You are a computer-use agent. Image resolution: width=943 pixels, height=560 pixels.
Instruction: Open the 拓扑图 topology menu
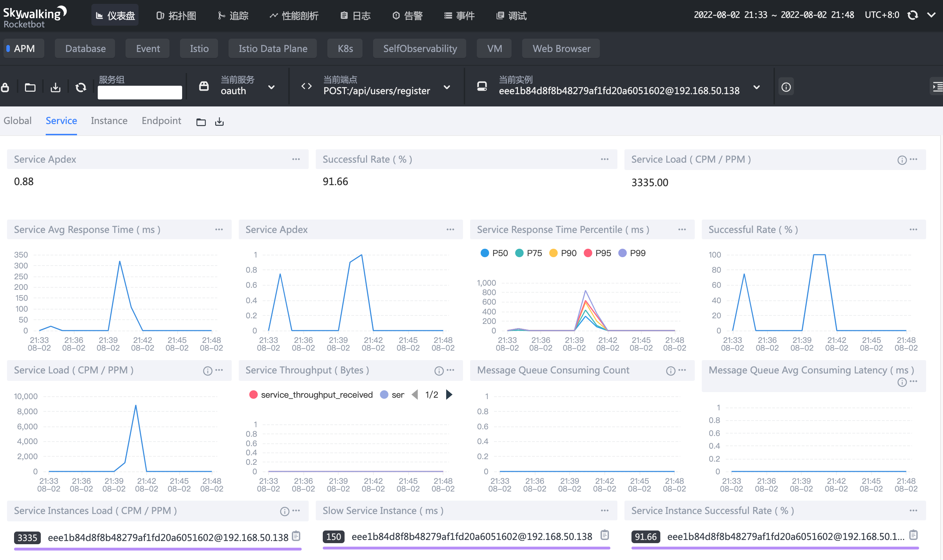176,15
